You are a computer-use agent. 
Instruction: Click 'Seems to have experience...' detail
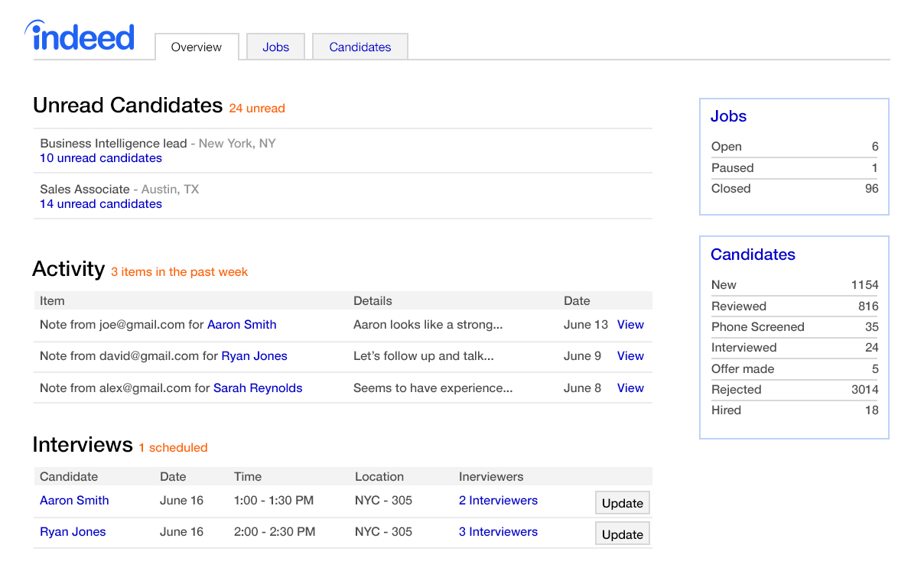pos(433,388)
